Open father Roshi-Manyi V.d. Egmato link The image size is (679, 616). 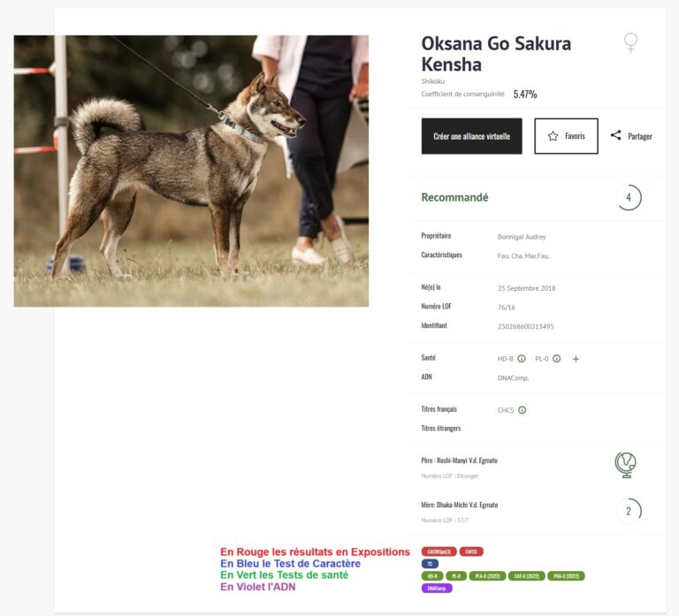click(460, 460)
